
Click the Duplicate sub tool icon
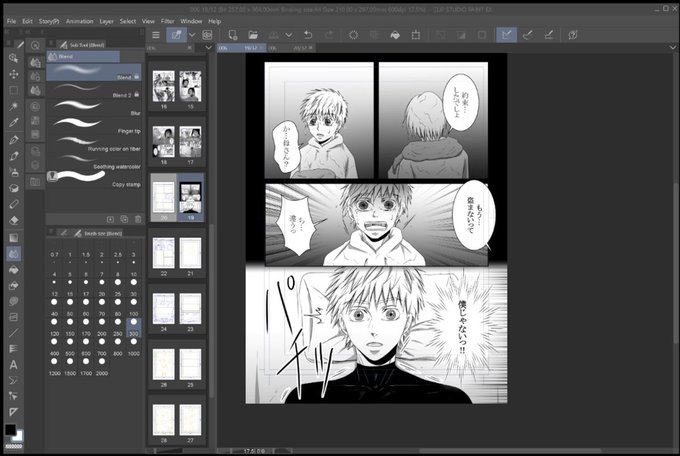point(124,220)
